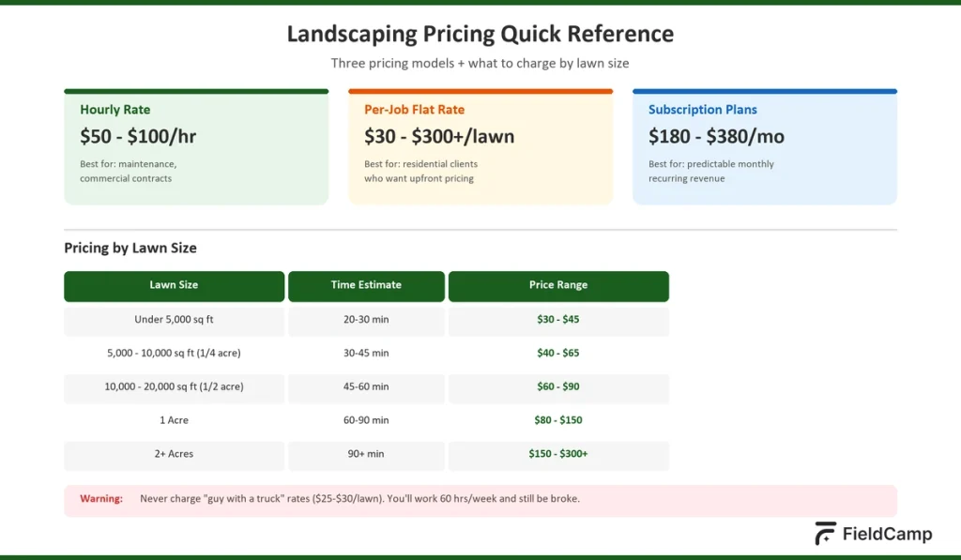Click the FieldCamp text link

885,533
